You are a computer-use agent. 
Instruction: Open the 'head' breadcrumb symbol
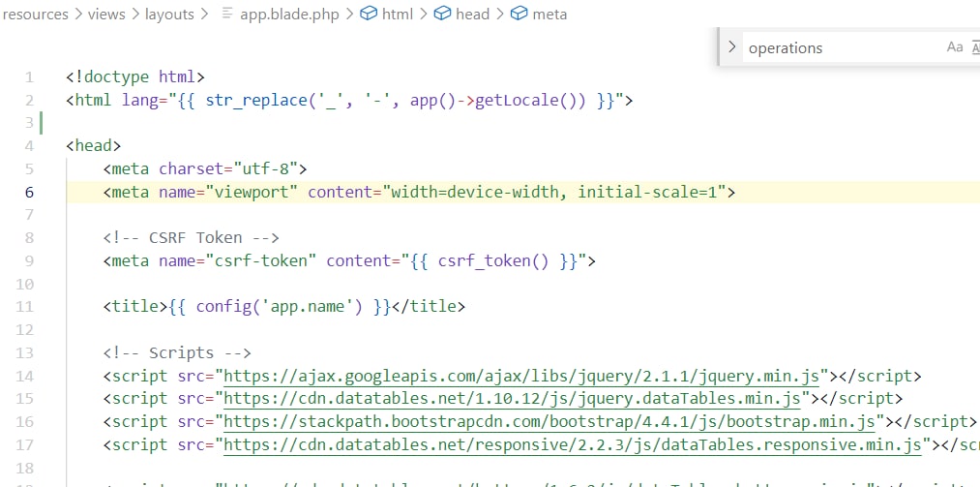tap(472, 15)
